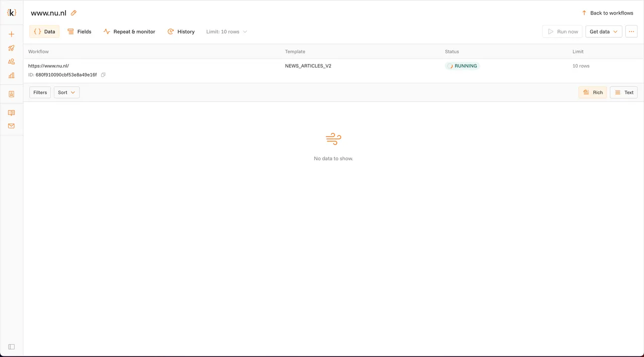This screenshot has height=357, width=644.
Task: Click the 'No data to show.' message
Action: click(x=334, y=159)
